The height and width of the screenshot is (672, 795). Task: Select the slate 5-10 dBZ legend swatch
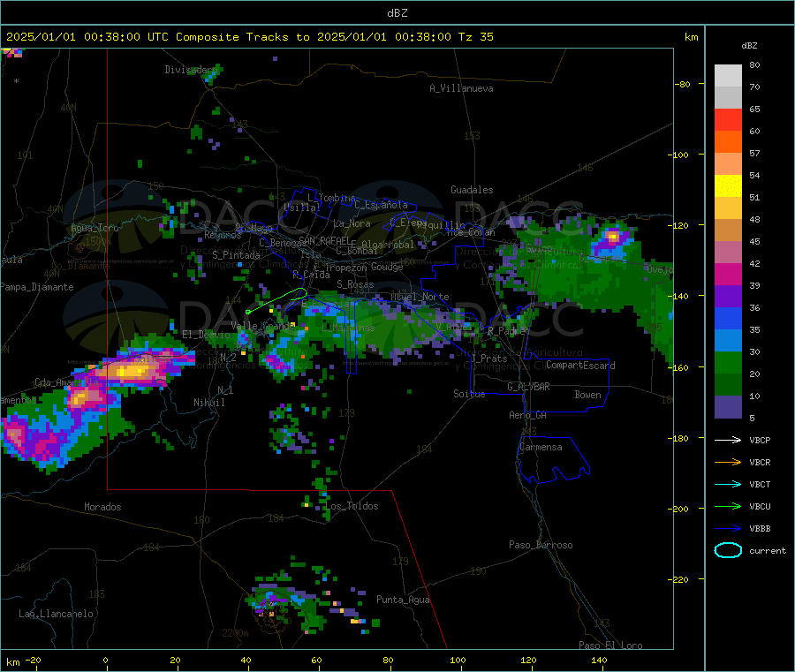tap(728, 407)
